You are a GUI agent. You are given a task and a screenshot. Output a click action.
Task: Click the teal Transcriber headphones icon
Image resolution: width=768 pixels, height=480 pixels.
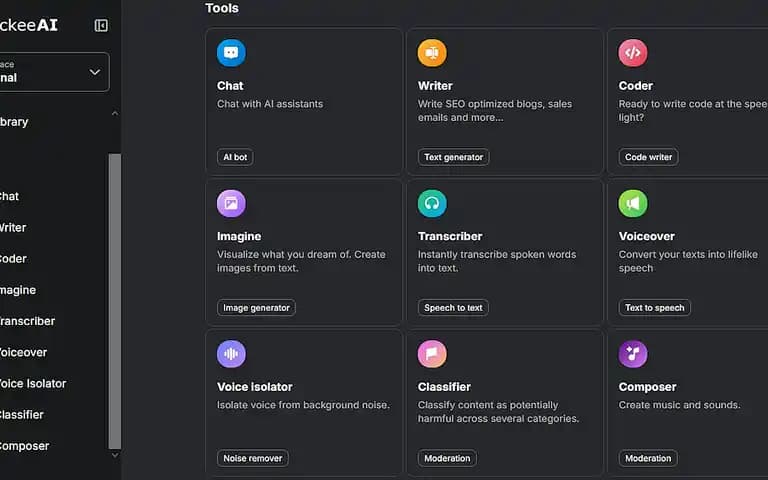point(432,203)
